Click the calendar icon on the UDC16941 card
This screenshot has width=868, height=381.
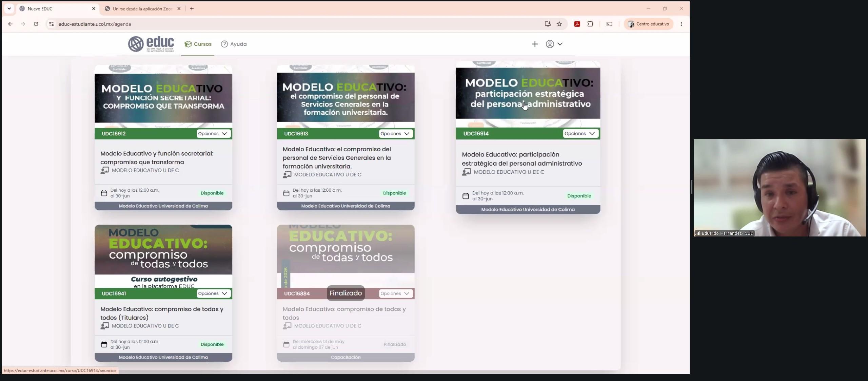tap(104, 345)
